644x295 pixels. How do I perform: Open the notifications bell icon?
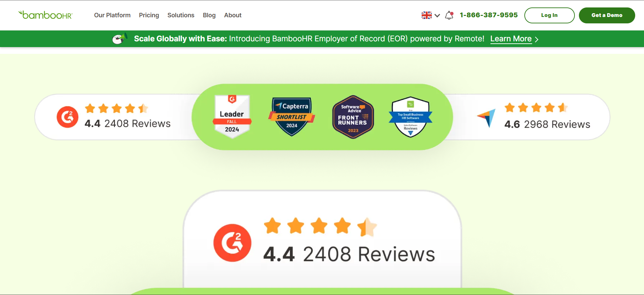(x=449, y=15)
